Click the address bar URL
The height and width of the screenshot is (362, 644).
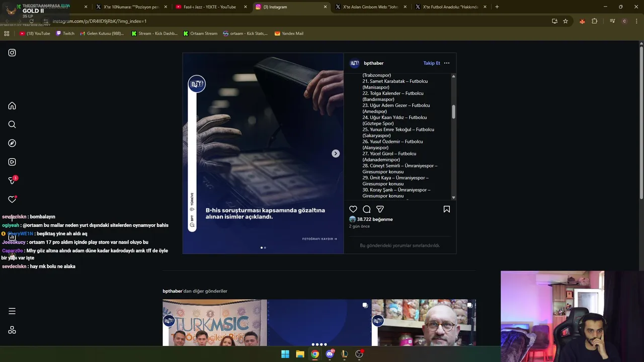click(100, 21)
